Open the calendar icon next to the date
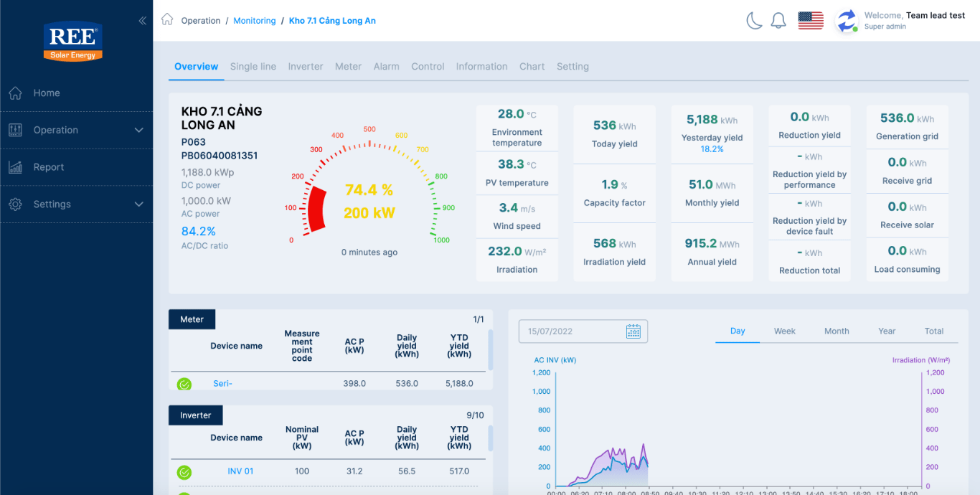 (x=632, y=331)
